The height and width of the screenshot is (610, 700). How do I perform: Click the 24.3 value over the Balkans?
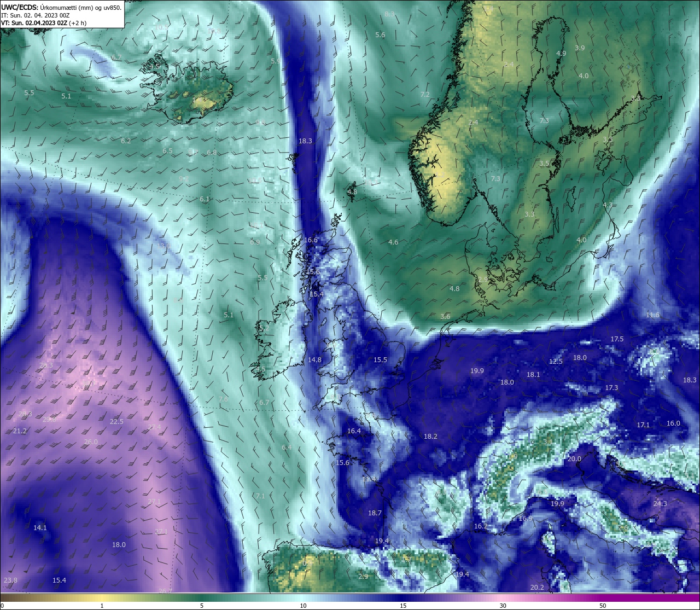point(660,504)
